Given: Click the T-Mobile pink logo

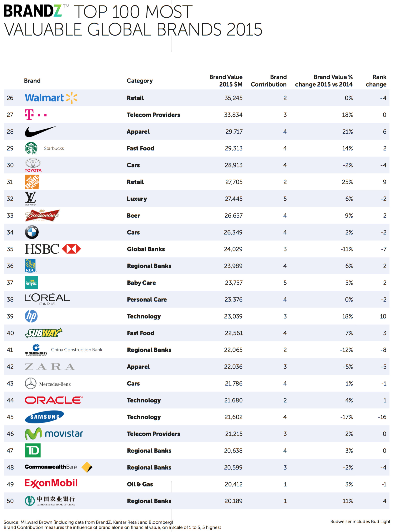Looking at the screenshot, I should [x=36, y=115].
